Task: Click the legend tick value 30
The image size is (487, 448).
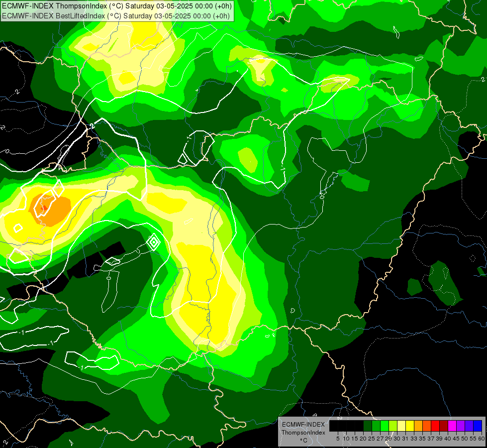Action: [x=397, y=439]
